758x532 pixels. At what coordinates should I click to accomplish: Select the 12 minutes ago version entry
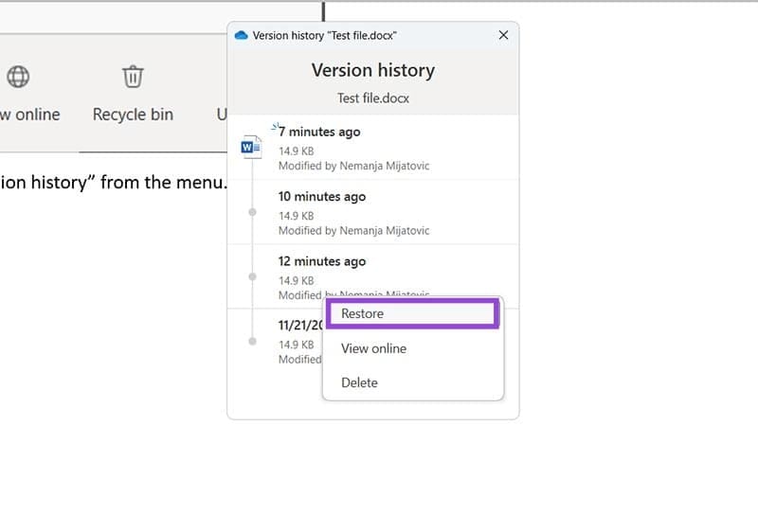point(322,261)
